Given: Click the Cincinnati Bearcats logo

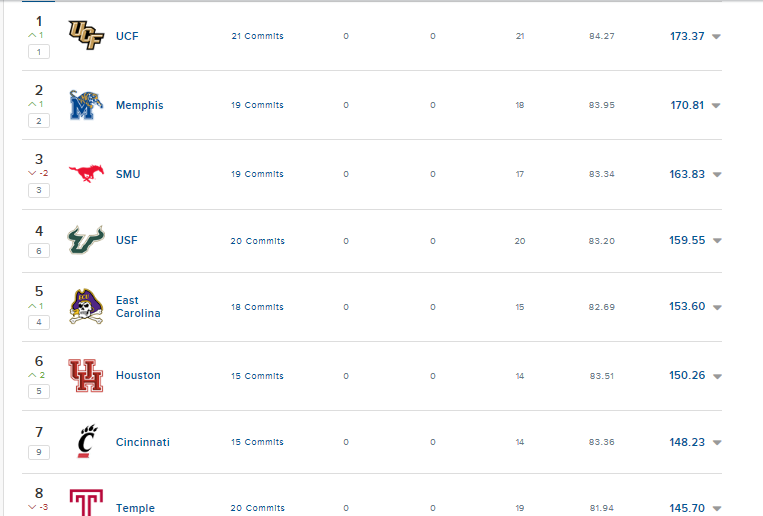Looking at the screenshot, I should pyautogui.click(x=86, y=441).
